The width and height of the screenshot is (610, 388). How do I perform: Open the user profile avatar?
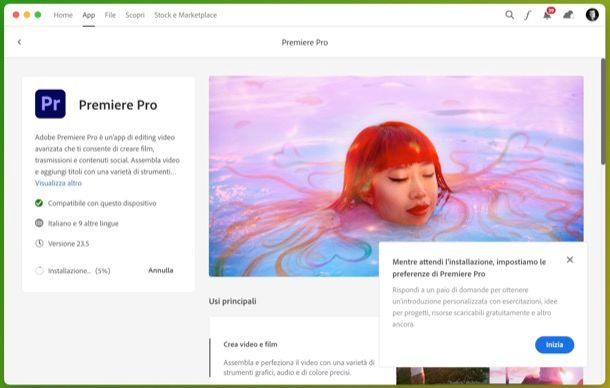coord(592,15)
